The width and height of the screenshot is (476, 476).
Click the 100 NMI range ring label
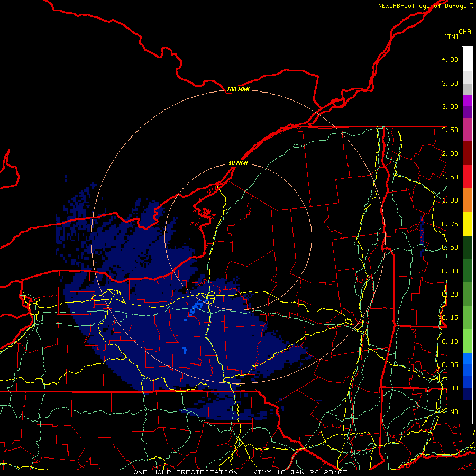coord(238,89)
